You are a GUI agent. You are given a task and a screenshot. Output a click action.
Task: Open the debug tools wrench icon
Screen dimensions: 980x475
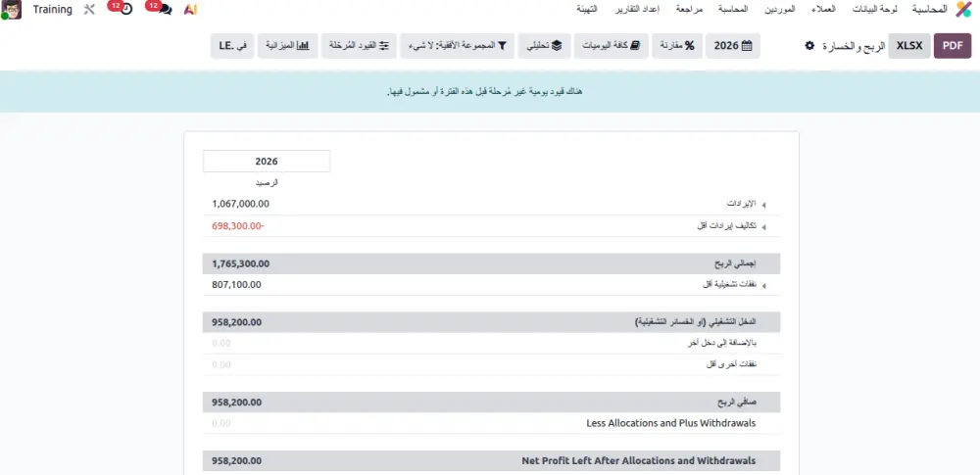(x=89, y=10)
